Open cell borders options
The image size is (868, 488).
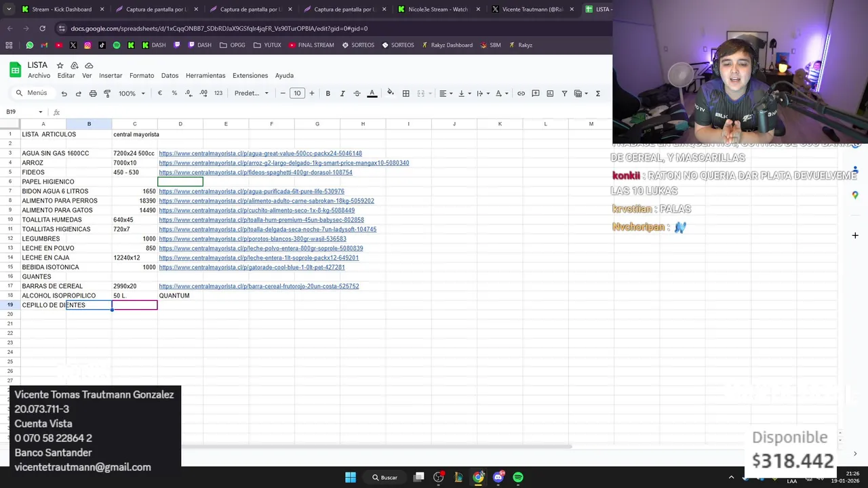[406, 94]
